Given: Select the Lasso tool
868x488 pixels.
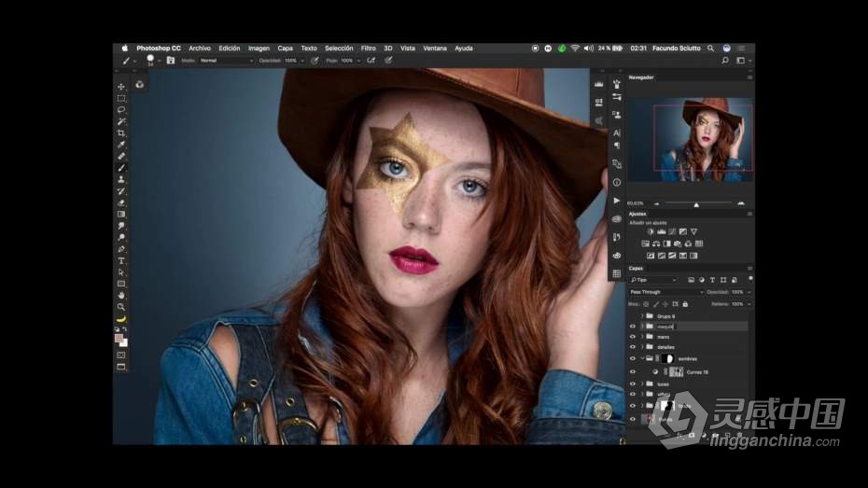Looking at the screenshot, I should pyautogui.click(x=121, y=110).
